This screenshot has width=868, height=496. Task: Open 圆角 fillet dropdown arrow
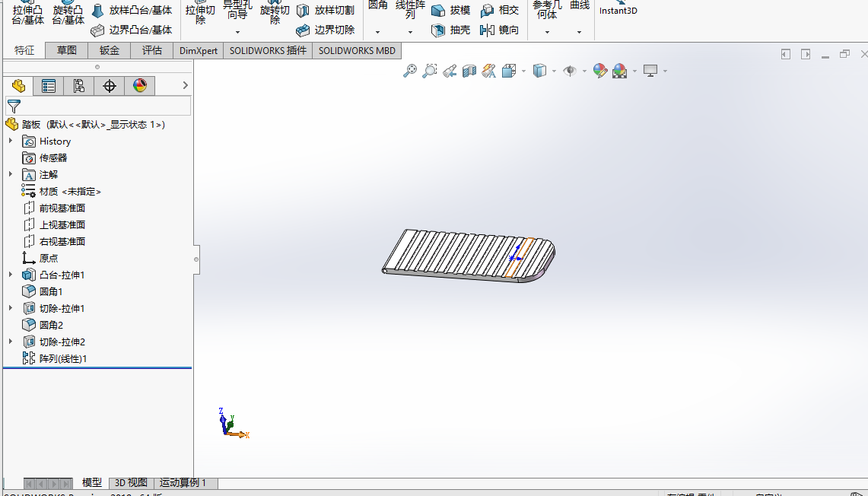(377, 32)
